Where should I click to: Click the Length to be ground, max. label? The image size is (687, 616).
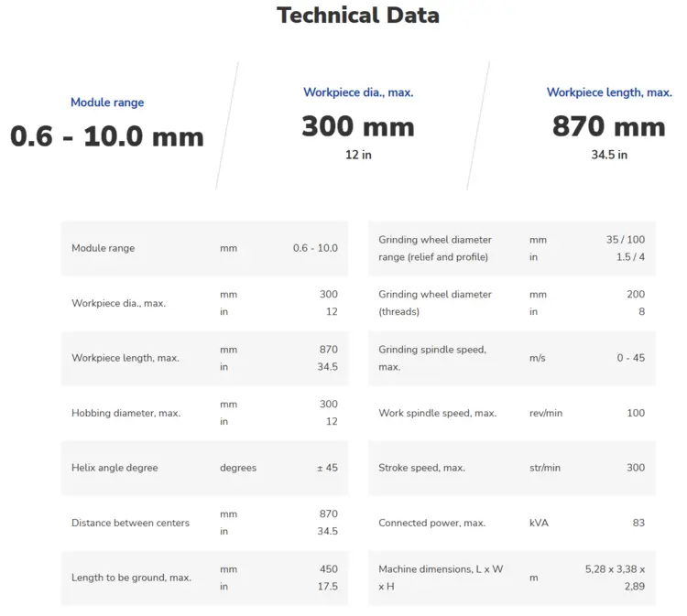131,578
